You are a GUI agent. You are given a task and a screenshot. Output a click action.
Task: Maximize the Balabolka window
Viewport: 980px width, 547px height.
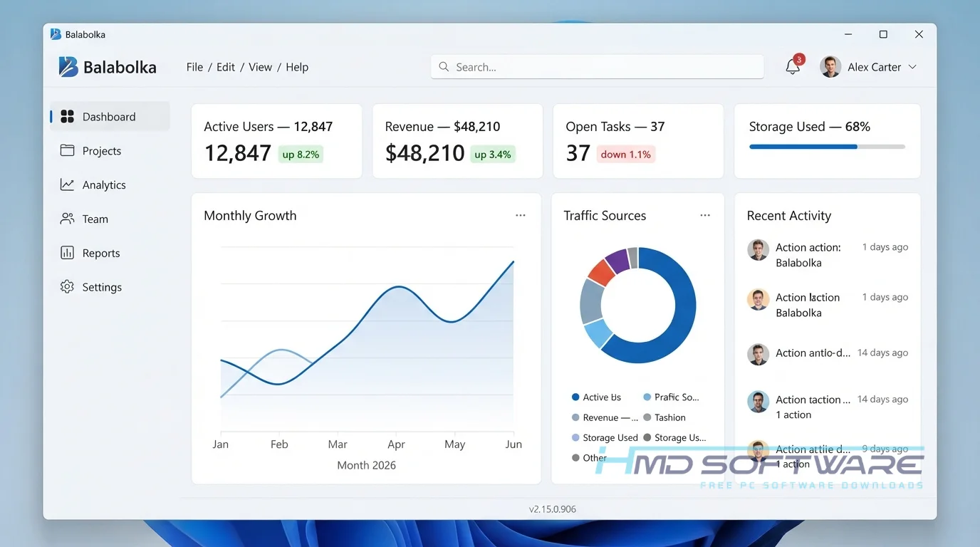tap(883, 34)
